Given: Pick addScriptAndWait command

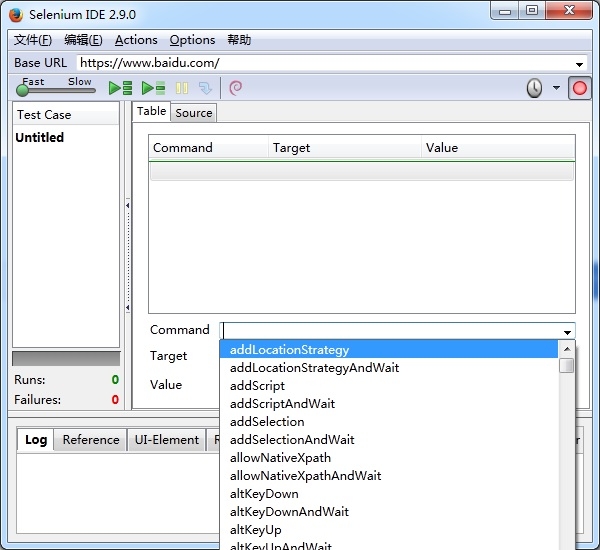Looking at the screenshot, I should coord(389,404).
